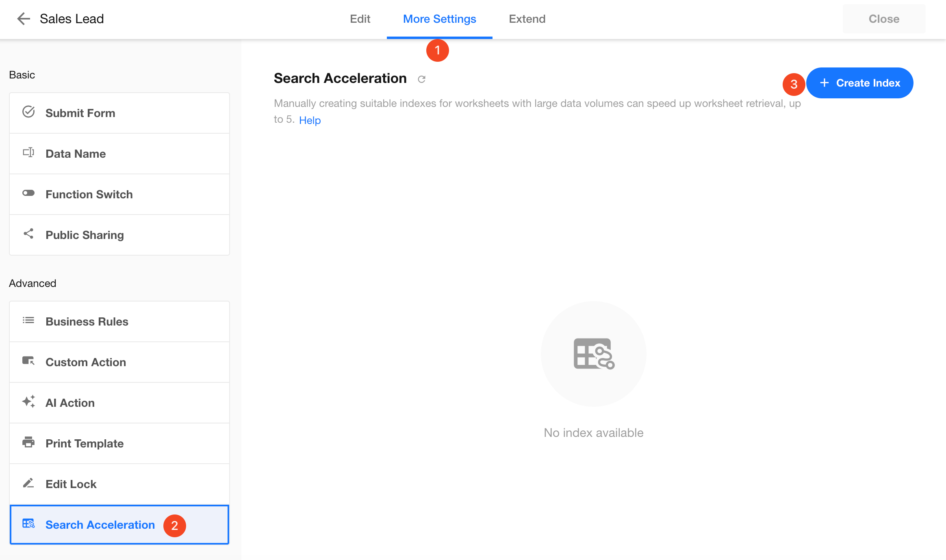Select Search Acceleration menu item
The width and height of the screenshot is (946, 560).
click(119, 525)
